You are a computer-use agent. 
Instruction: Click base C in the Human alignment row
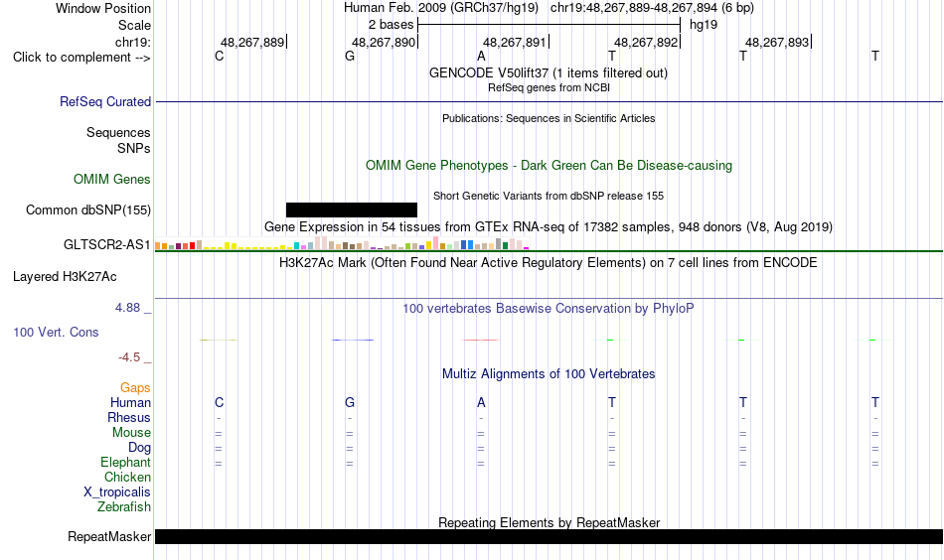(220, 402)
